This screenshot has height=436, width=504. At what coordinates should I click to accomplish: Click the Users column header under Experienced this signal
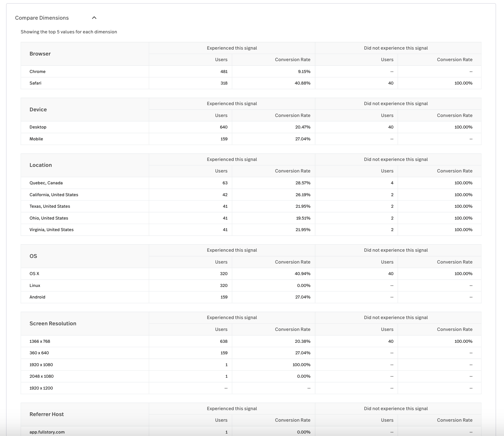(x=222, y=60)
